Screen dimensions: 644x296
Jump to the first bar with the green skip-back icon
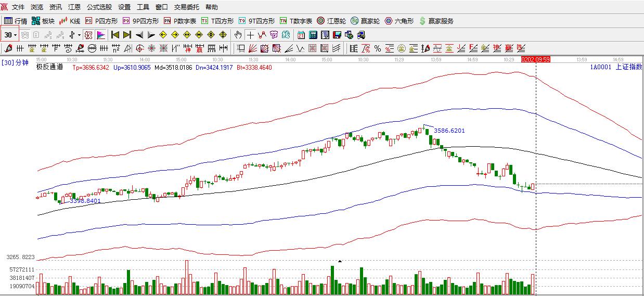click(115, 35)
